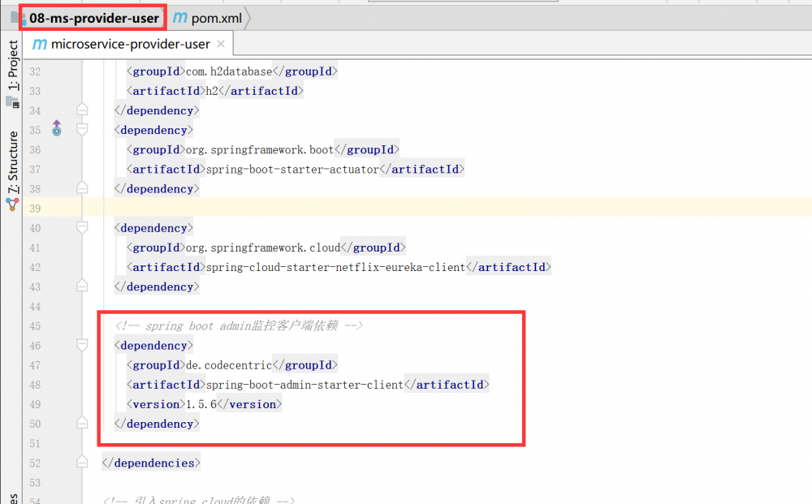Collapse the h2 dependency block at line 34
Screen dimensions: 812x504
click(81, 110)
